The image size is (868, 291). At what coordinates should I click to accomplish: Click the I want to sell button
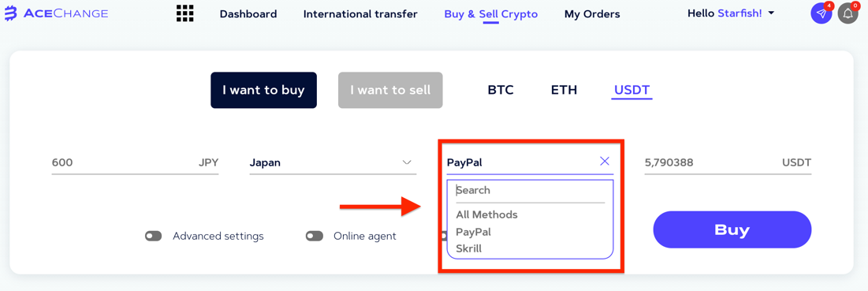click(390, 90)
